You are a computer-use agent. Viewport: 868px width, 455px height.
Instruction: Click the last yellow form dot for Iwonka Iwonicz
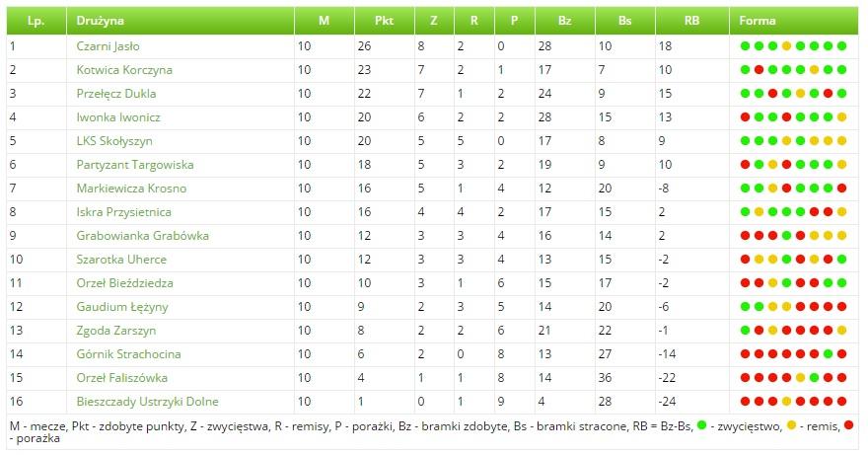pos(842,117)
